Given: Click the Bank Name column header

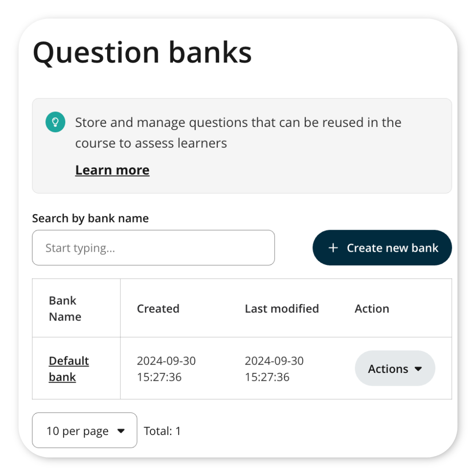Looking at the screenshot, I should tap(65, 309).
